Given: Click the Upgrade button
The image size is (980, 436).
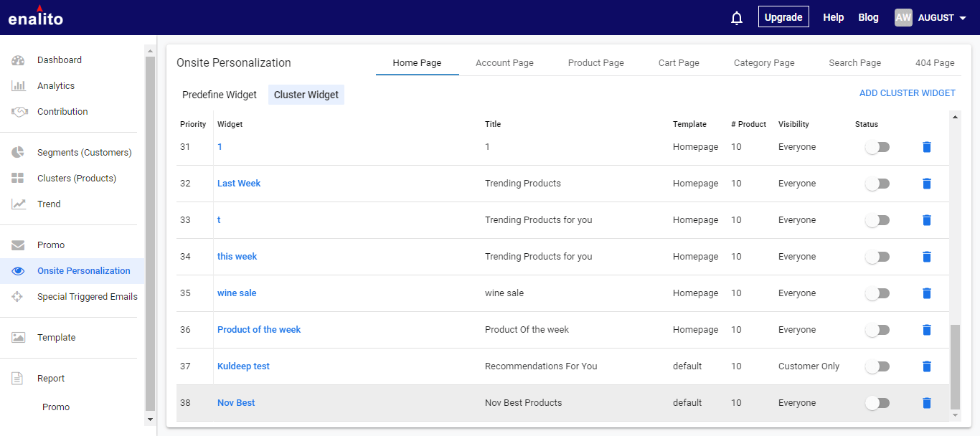Looking at the screenshot, I should [x=783, y=17].
